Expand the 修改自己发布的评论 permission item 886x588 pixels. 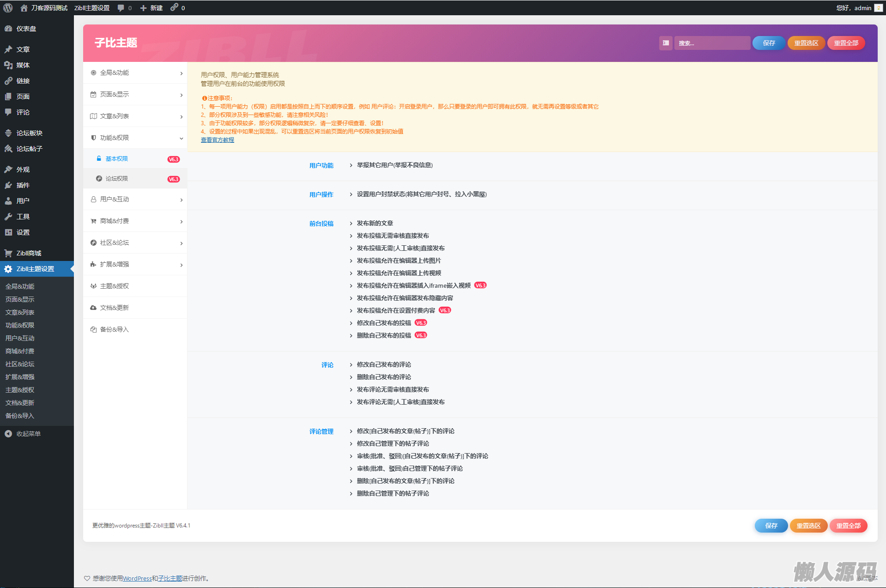[383, 364]
